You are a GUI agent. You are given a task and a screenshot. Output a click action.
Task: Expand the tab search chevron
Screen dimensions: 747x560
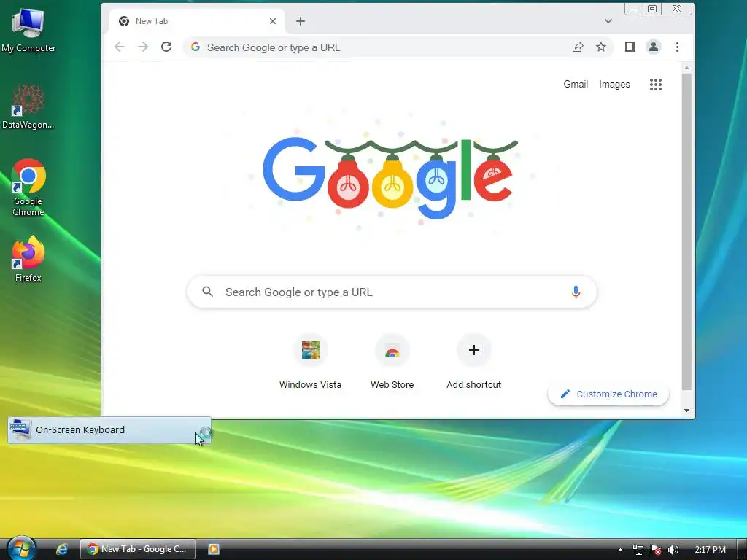click(608, 21)
